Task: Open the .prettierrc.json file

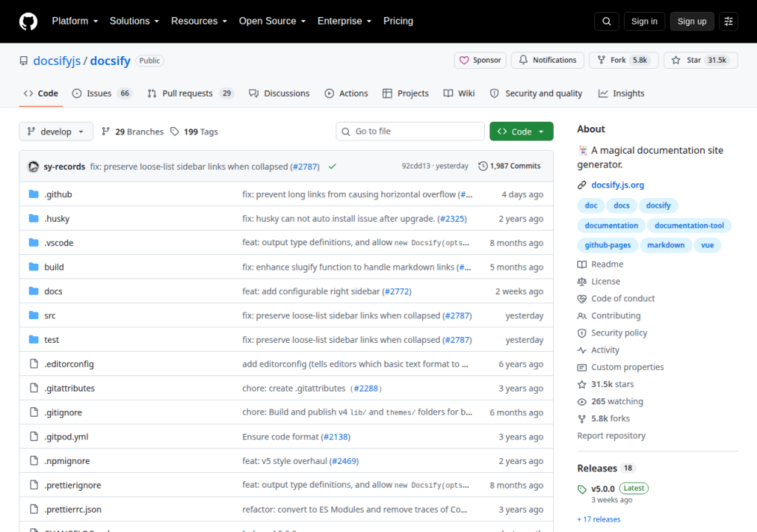Action: [x=73, y=509]
